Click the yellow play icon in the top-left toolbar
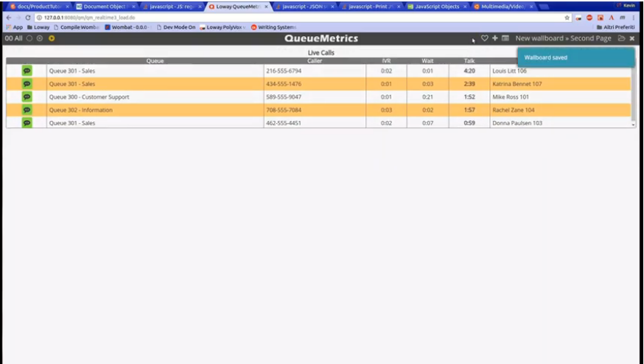Screen dimensions: 644x364 click(52, 38)
